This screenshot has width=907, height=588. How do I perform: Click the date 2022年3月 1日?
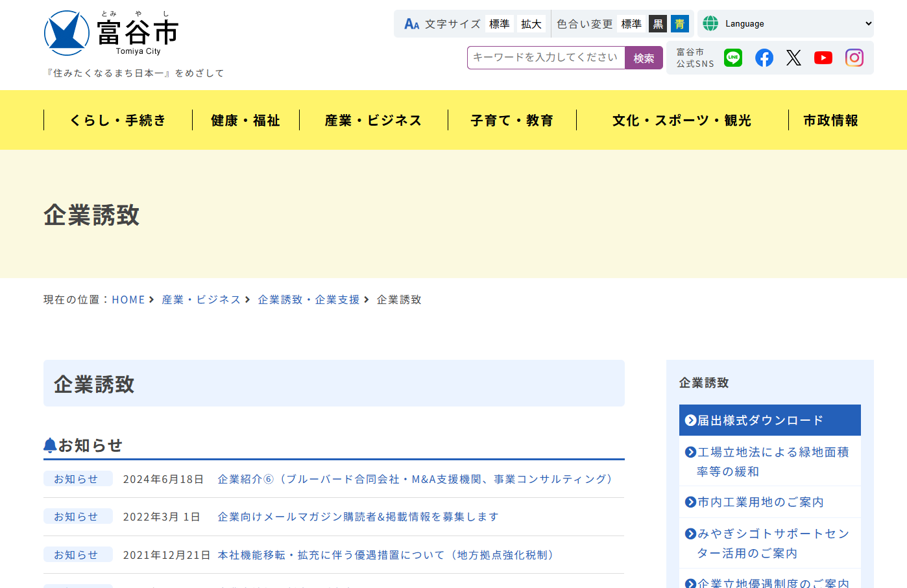162,517
